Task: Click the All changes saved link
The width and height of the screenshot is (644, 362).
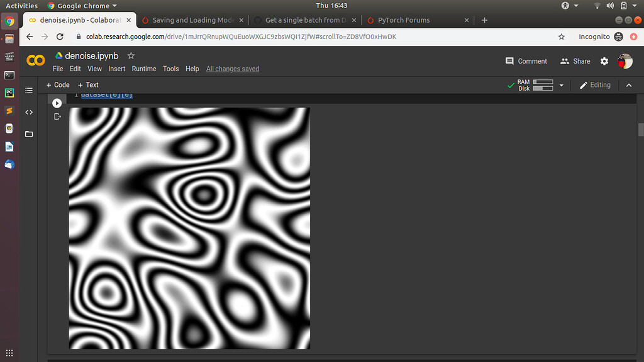Action: (x=233, y=69)
